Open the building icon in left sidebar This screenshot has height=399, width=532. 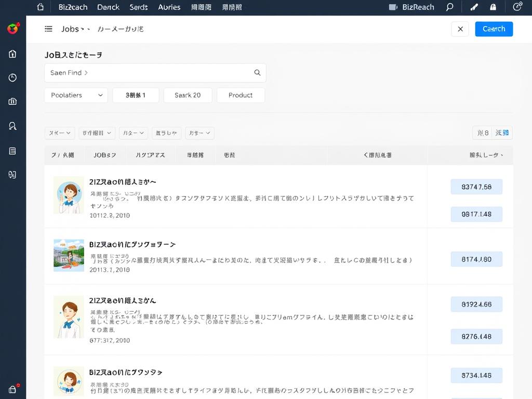[12, 54]
